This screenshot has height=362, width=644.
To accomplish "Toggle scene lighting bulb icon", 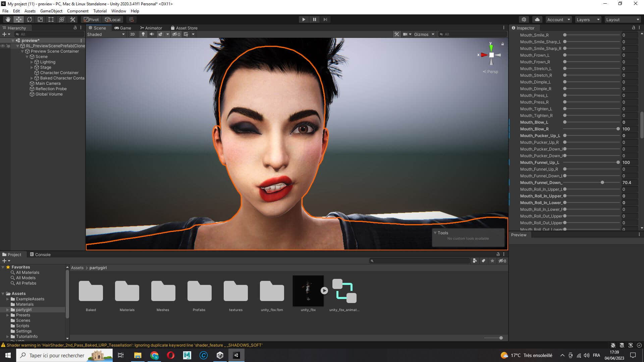I will pos(143,34).
